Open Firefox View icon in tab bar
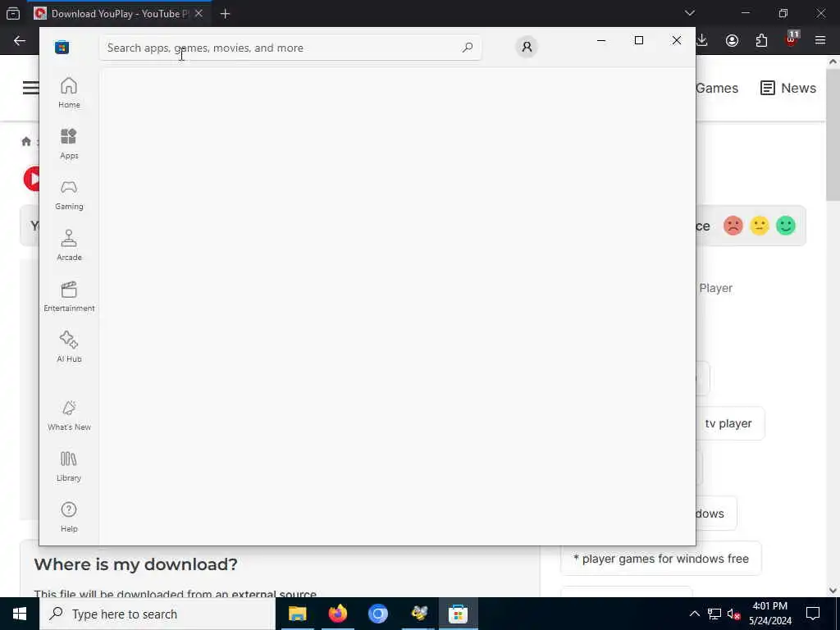The width and height of the screenshot is (840, 630). 13,13
